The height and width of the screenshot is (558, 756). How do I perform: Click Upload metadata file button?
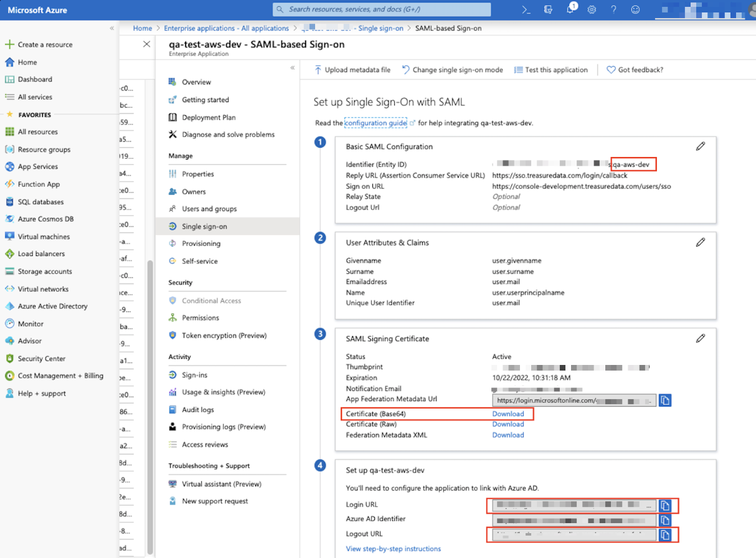(352, 70)
